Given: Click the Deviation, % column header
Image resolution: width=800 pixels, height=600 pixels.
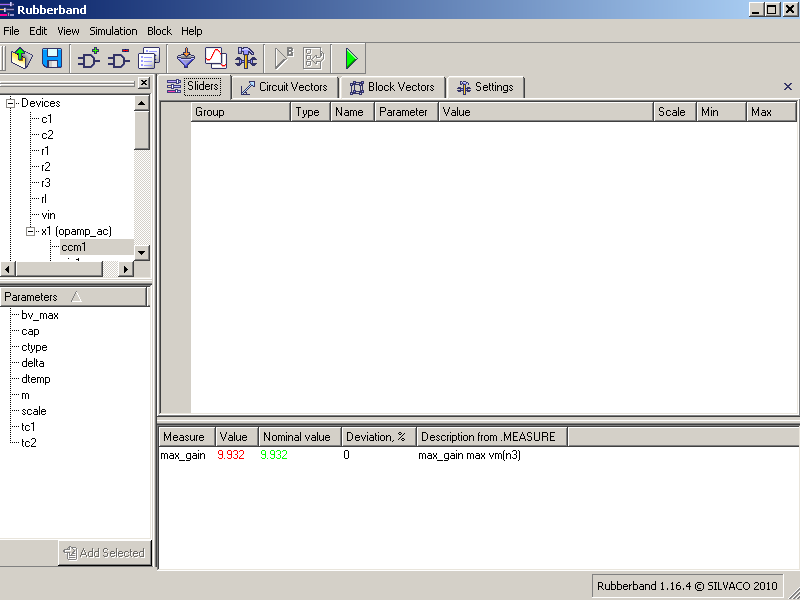Looking at the screenshot, I should tap(379, 437).
